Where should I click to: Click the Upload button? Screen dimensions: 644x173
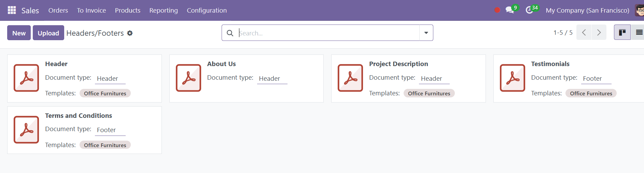[x=48, y=33]
